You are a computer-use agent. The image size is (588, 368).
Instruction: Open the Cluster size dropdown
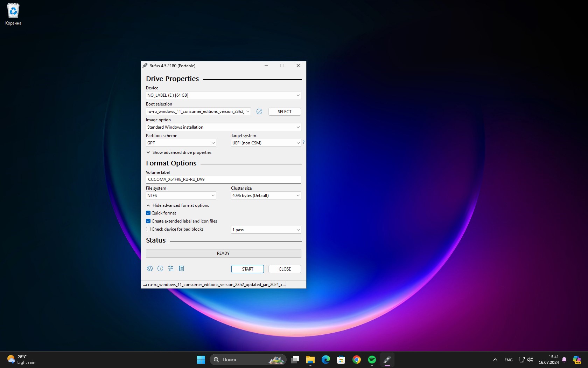(x=266, y=196)
